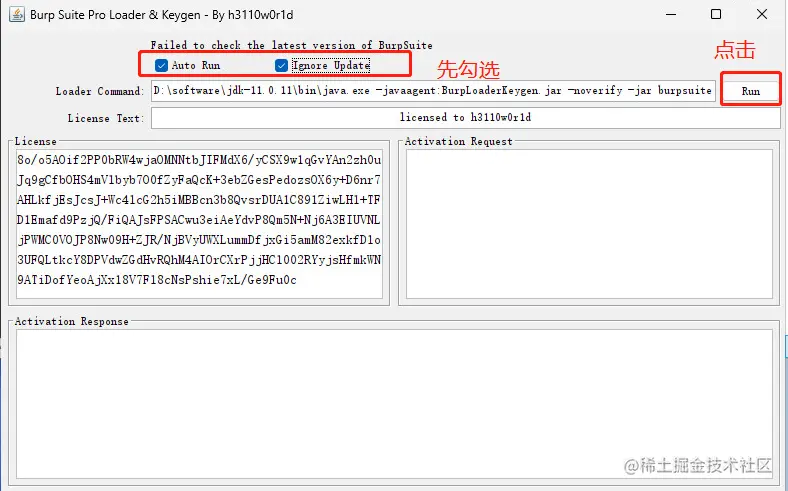Click the License line starting with 'AHLkfjEsJcsJ'
This screenshot has width=788, height=491.
(199, 200)
